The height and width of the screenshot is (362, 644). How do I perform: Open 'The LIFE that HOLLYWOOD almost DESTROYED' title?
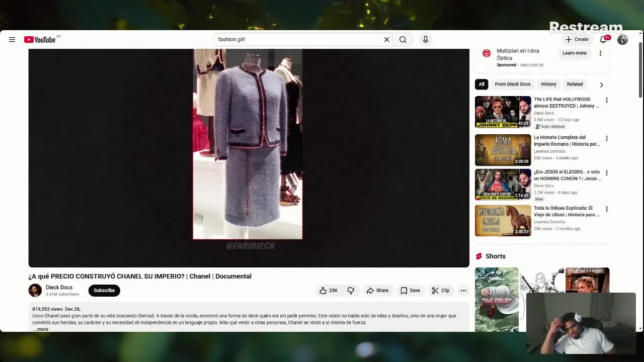click(x=567, y=103)
